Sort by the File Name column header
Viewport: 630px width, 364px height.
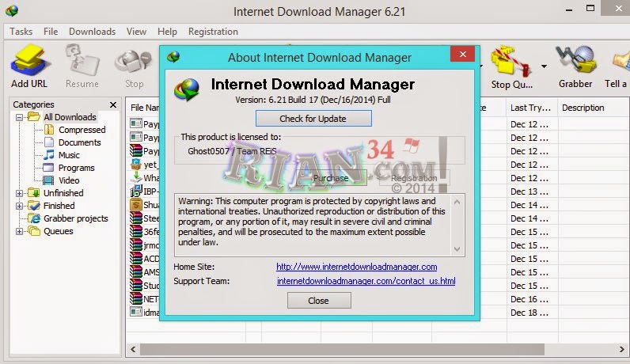144,108
